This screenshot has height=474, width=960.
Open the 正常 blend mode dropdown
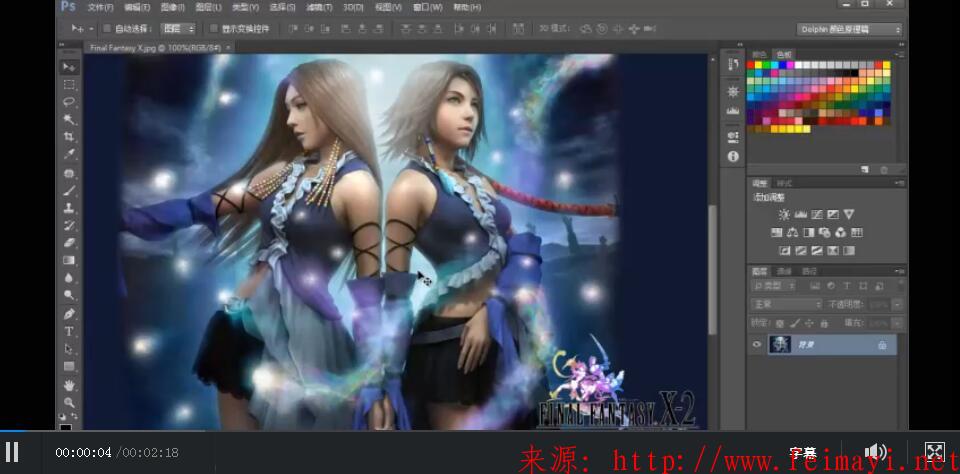click(x=787, y=304)
